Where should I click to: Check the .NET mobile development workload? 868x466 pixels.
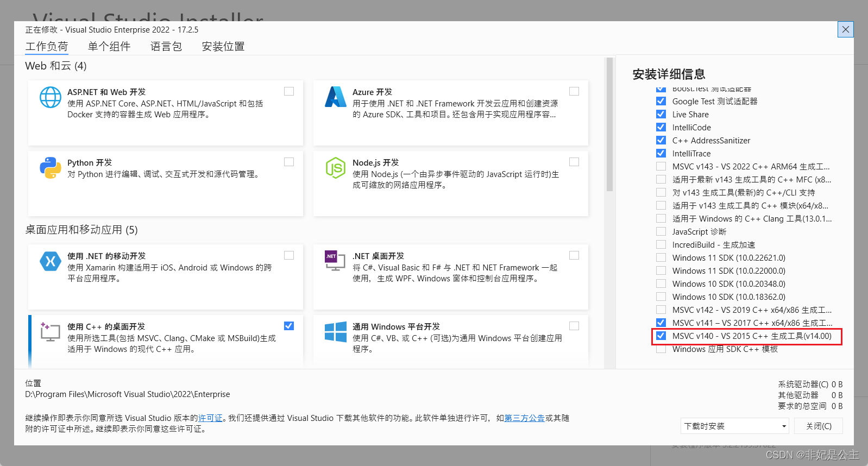[x=289, y=255]
